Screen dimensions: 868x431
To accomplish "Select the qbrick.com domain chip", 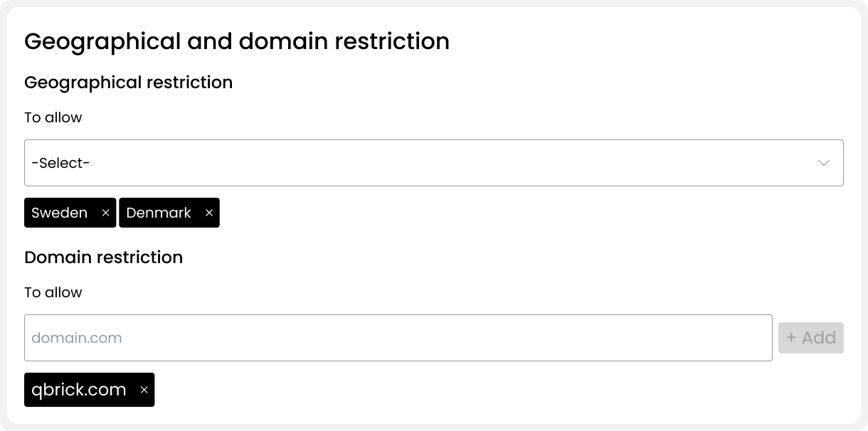I will tap(79, 390).
